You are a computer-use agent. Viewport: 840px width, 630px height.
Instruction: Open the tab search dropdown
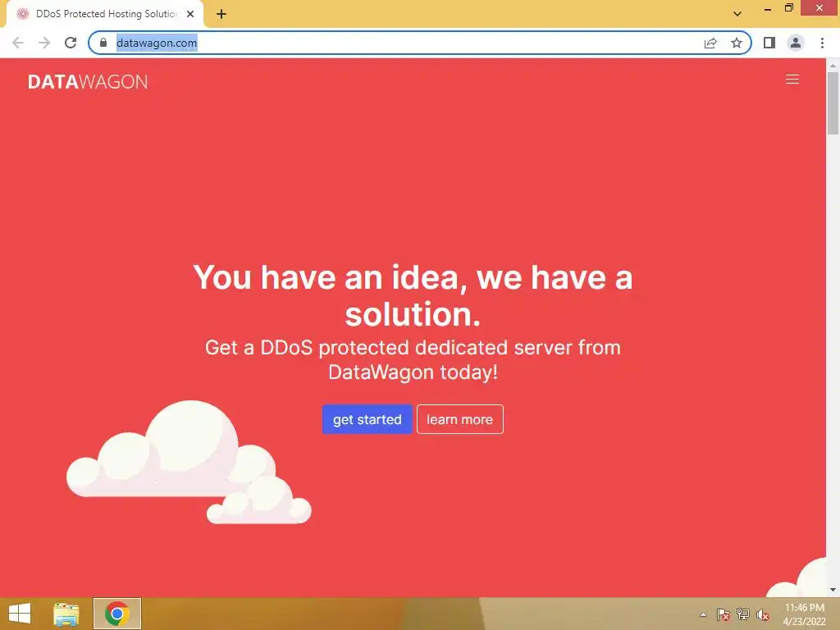point(737,14)
